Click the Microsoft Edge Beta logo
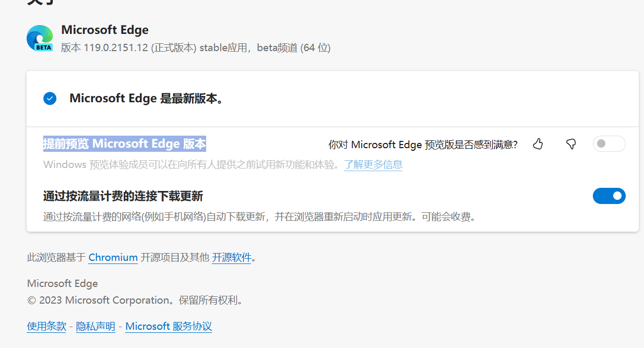Image resolution: width=644 pixels, height=348 pixels. [40, 38]
